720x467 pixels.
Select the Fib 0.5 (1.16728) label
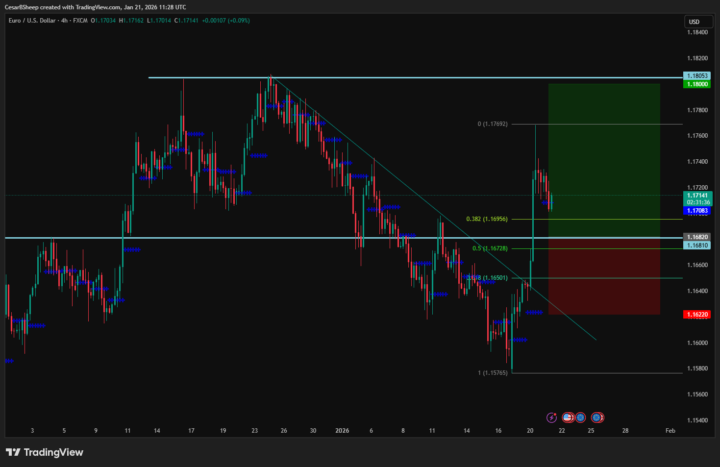click(x=490, y=248)
